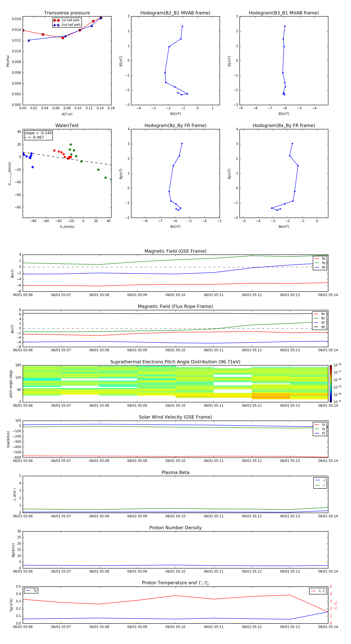Click the 'Te/Tp' legend entry

pyautogui.click(x=318, y=591)
